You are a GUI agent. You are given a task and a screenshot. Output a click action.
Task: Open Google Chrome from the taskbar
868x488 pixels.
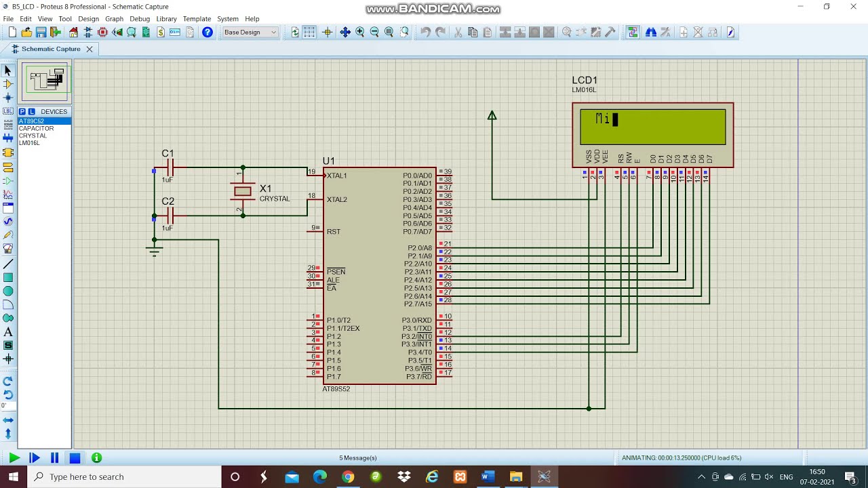coord(348,476)
